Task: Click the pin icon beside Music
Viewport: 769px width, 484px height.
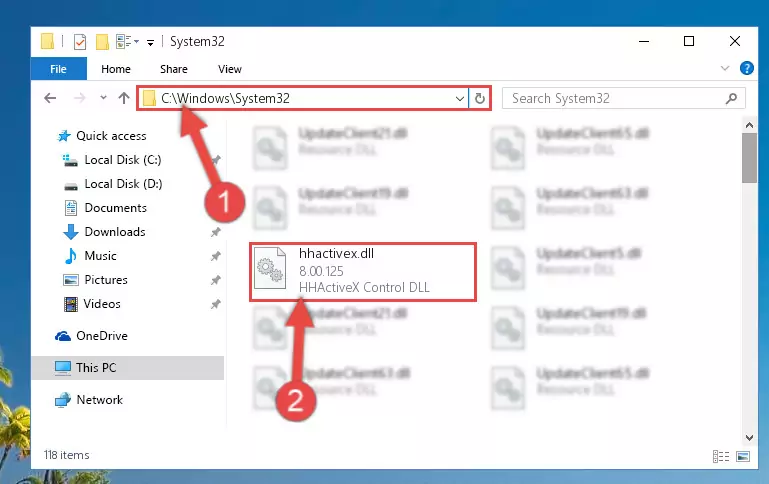Action: coord(215,256)
